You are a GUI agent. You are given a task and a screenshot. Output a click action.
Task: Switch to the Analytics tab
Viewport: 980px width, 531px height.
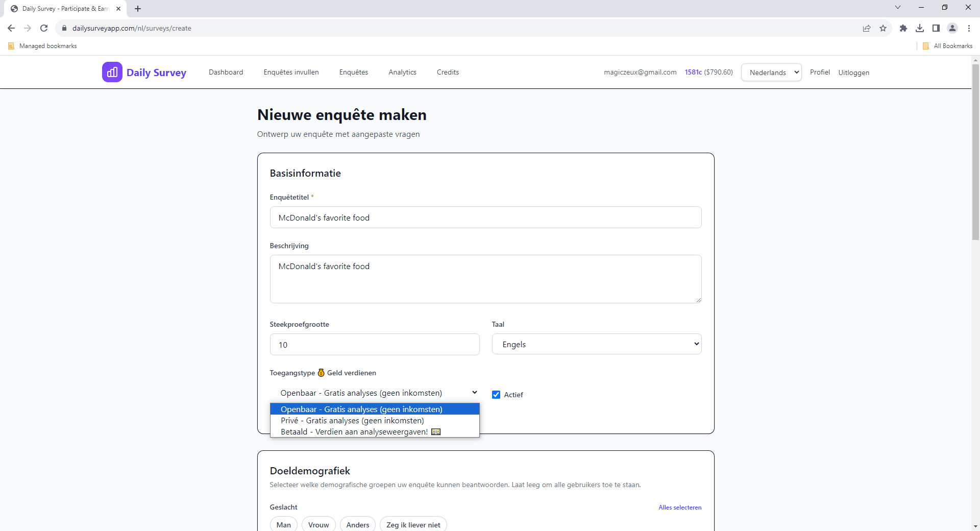[402, 72]
